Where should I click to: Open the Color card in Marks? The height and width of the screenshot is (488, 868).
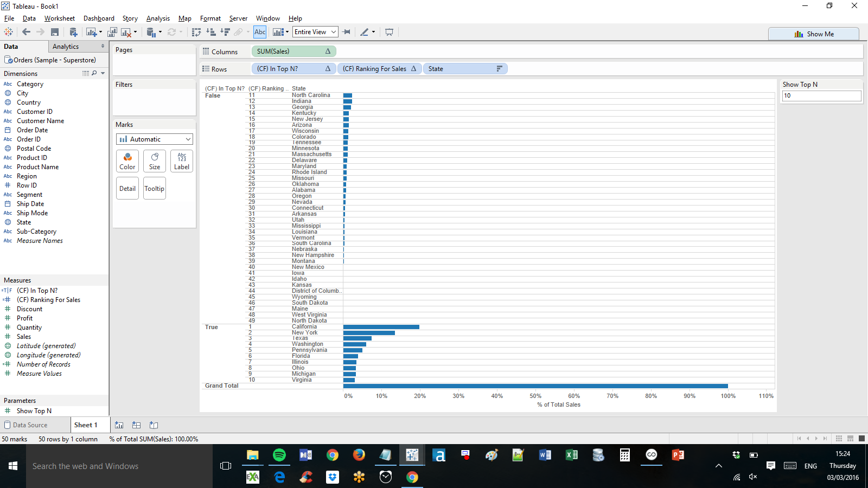[127, 161]
